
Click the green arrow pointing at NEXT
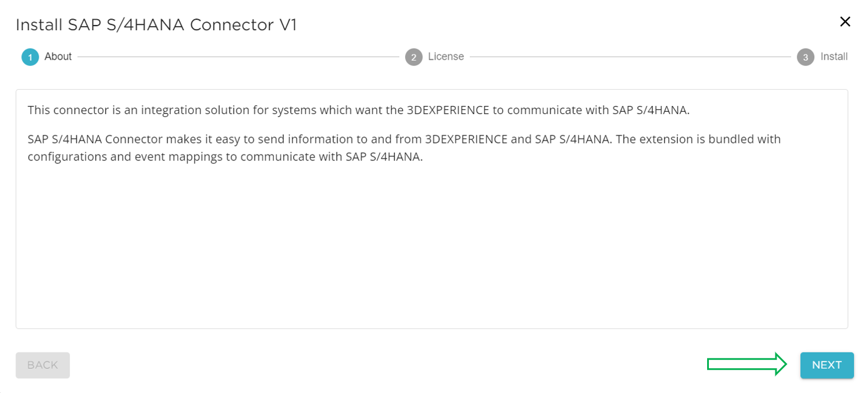(x=746, y=365)
